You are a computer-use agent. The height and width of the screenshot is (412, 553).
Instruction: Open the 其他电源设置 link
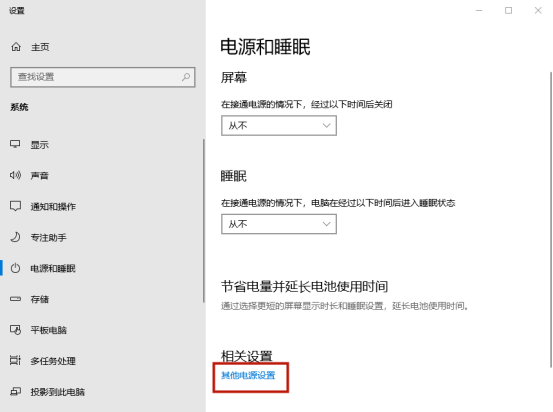(248, 375)
